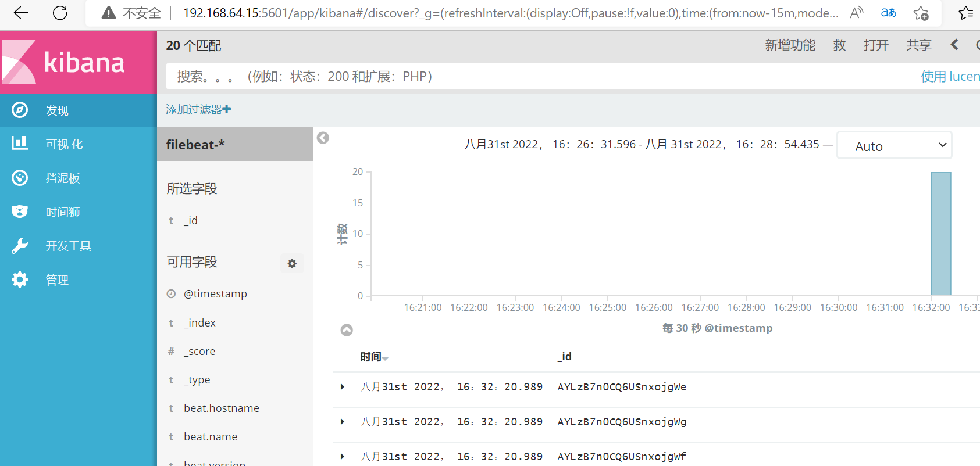Click the 使用 lucene query syntax link
The image size is (980, 466).
[x=950, y=76]
